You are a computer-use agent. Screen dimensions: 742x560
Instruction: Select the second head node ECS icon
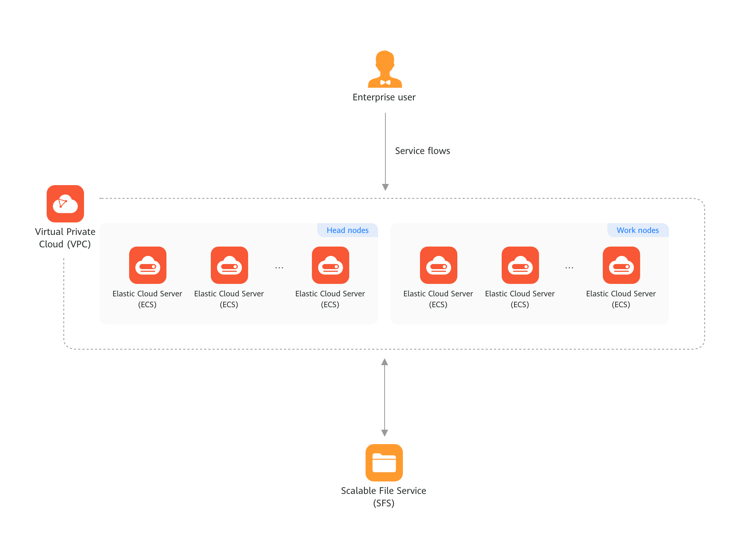[229, 265]
